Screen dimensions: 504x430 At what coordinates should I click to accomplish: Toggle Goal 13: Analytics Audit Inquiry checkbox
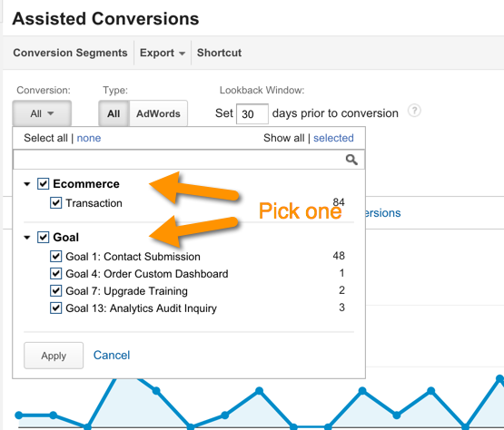pos(56,308)
